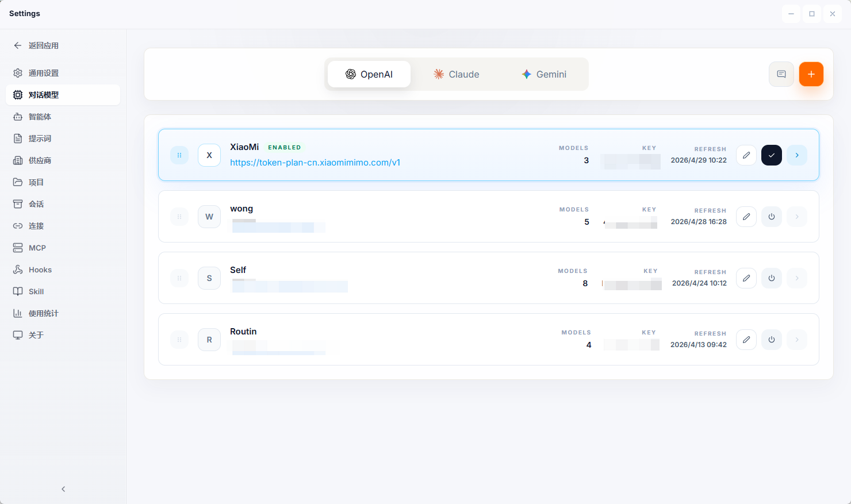Click the Routin row drag handle
Image resolution: width=851 pixels, height=504 pixels.
(179, 340)
